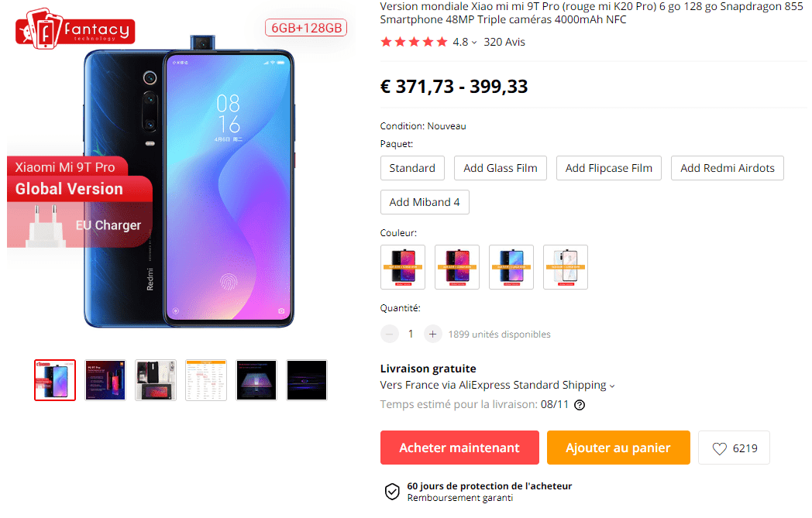Screen dimensions: 812x518
Task: Decrease quantity with the minus button
Action: [390, 334]
